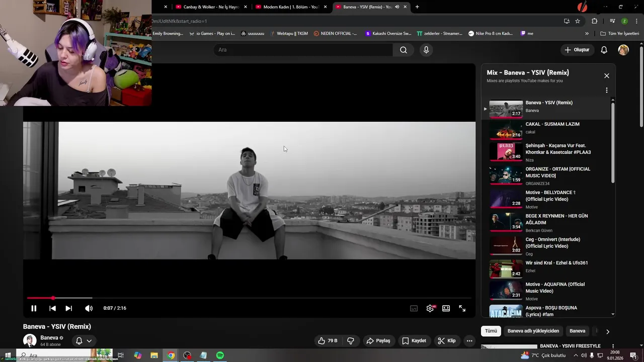Viewport: 644px width, 362px height.
Task: Like the video with 79 B likes
Action: coord(328,341)
